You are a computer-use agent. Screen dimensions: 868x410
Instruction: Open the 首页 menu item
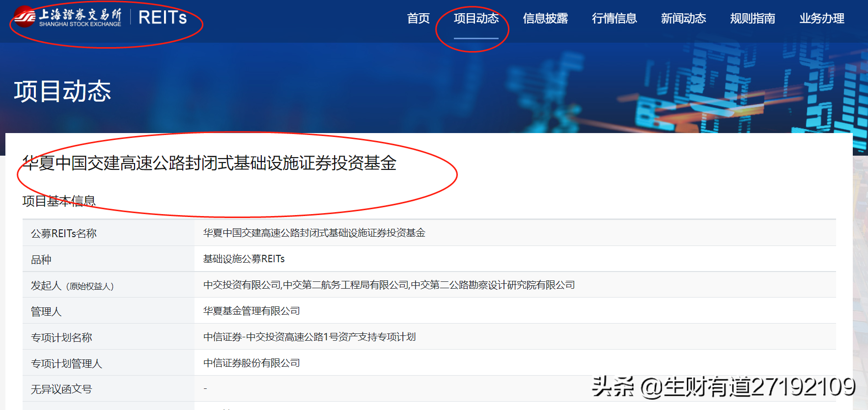click(x=418, y=19)
